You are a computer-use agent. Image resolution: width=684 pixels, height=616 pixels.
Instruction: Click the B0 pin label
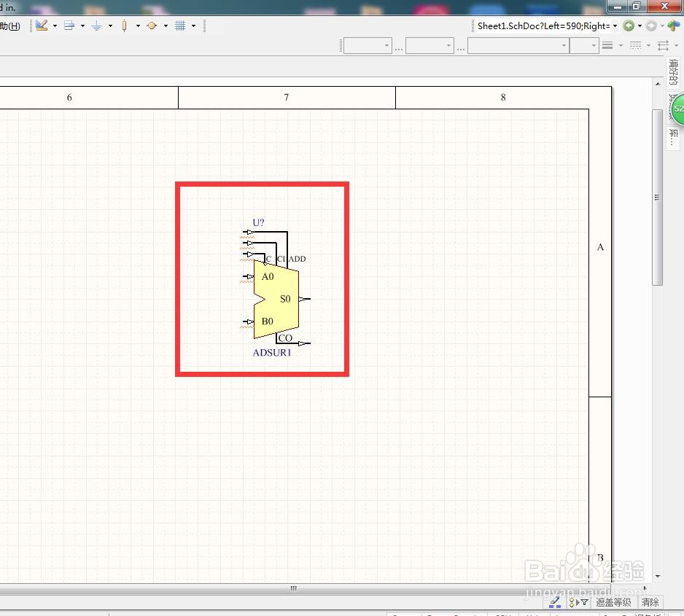[268, 321]
